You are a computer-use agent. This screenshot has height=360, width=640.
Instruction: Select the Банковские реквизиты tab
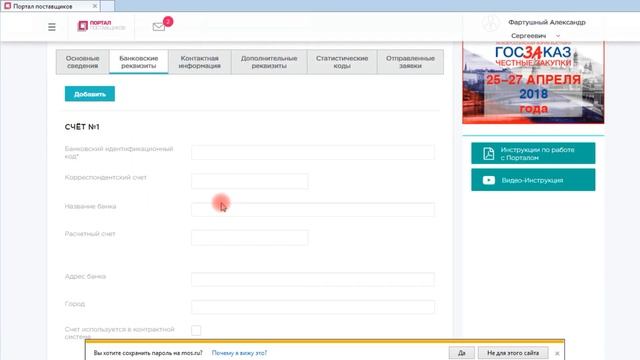coord(139,62)
